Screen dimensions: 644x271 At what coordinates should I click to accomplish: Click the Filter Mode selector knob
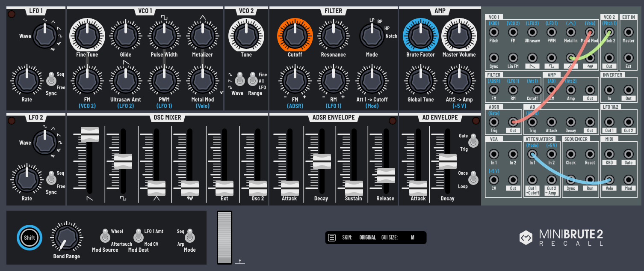(x=372, y=36)
